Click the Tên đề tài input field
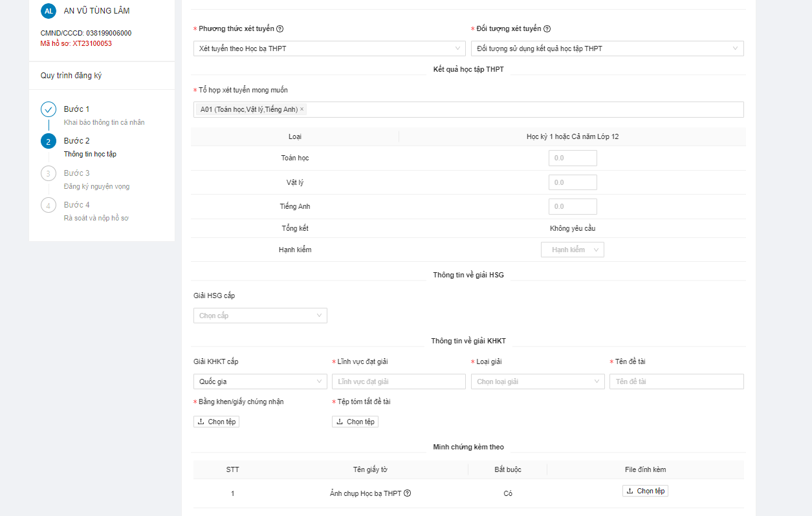Viewport: 812px width, 516px height. (x=676, y=382)
